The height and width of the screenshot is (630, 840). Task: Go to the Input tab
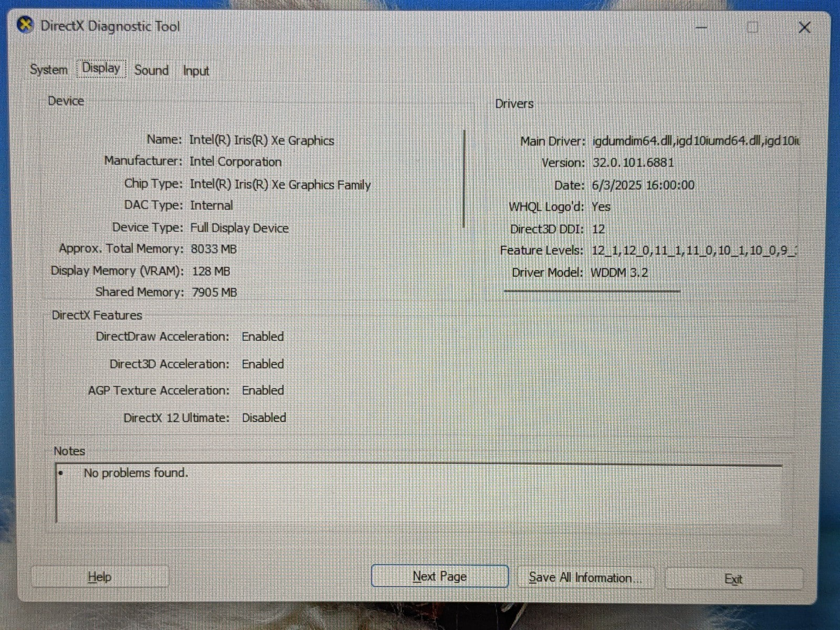point(196,71)
